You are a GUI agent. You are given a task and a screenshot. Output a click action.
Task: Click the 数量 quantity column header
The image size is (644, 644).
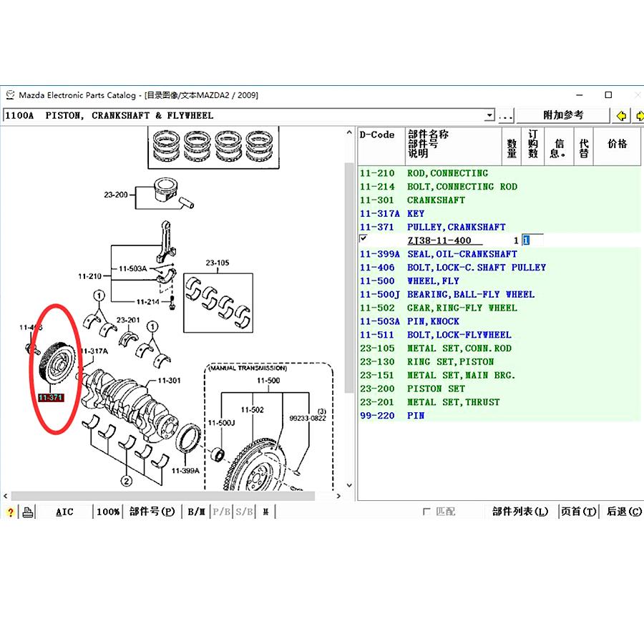[512, 146]
